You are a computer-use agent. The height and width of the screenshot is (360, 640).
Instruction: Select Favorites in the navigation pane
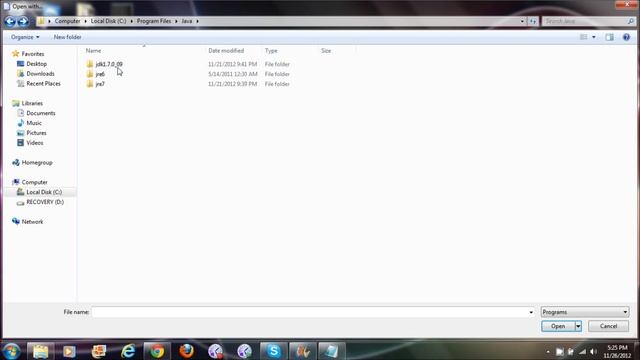click(33, 54)
